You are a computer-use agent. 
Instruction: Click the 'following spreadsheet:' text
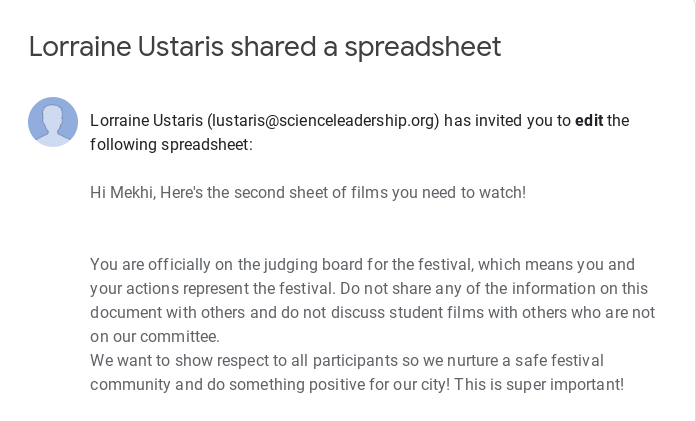(x=171, y=145)
